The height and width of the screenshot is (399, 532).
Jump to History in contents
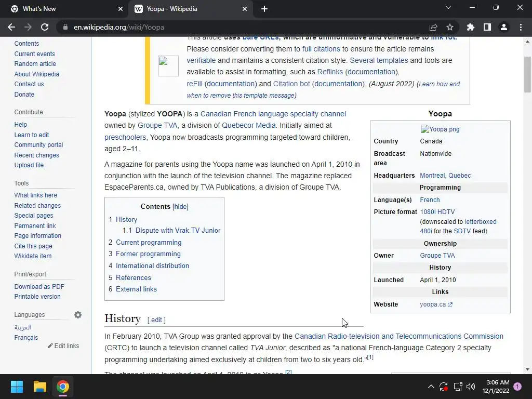(x=127, y=220)
